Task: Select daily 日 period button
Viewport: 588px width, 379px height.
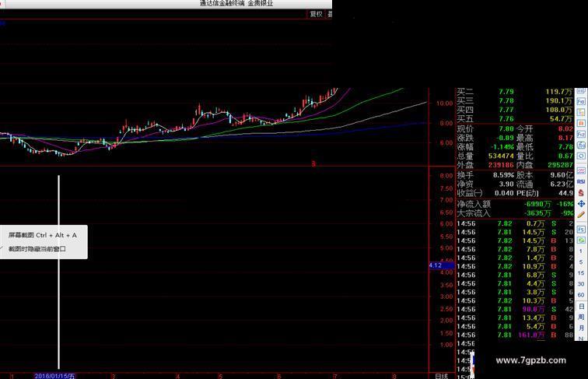Action: coord(581,306)
